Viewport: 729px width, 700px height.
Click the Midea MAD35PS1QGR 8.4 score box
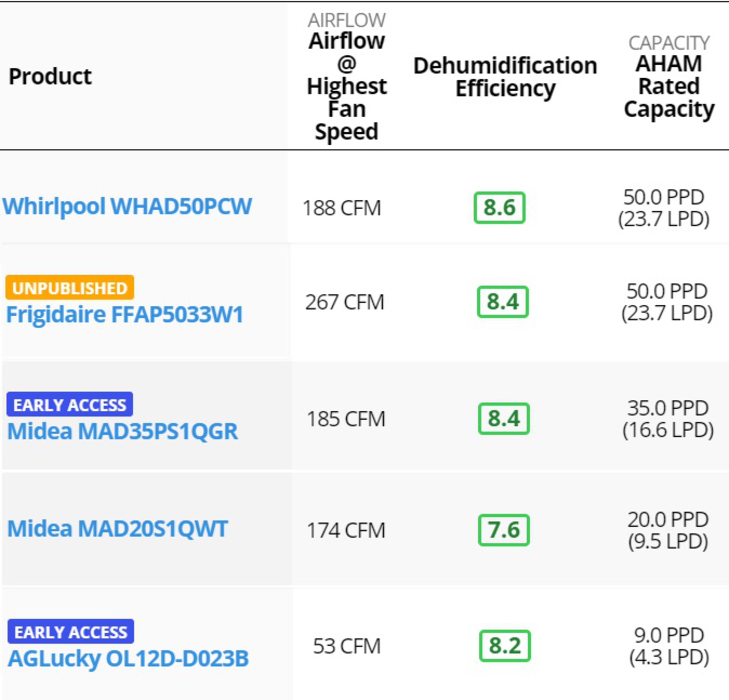(504, 419)
